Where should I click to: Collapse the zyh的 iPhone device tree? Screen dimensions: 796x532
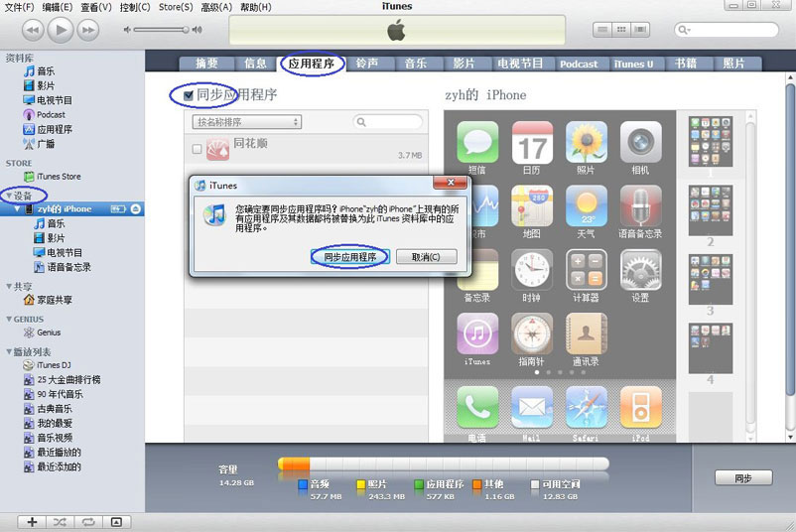pyautogui.click(x=18, y=208)
